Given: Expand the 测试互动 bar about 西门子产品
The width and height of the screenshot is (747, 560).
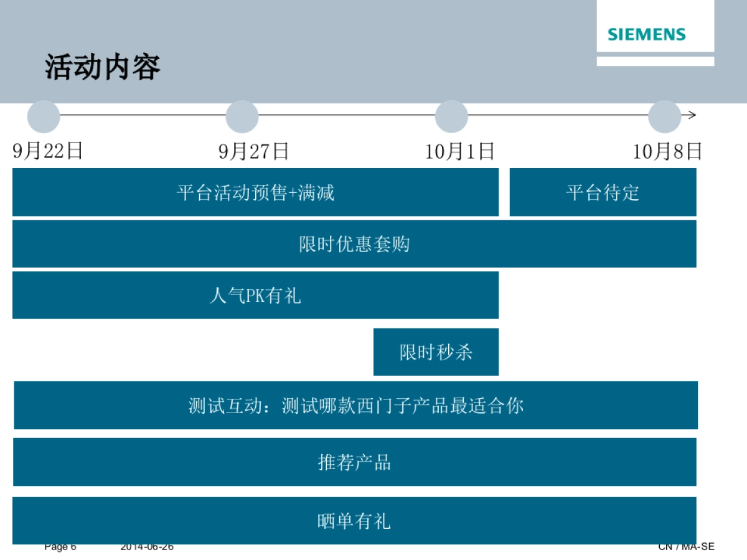Looking at the screenshot, I should click(355, 406).
